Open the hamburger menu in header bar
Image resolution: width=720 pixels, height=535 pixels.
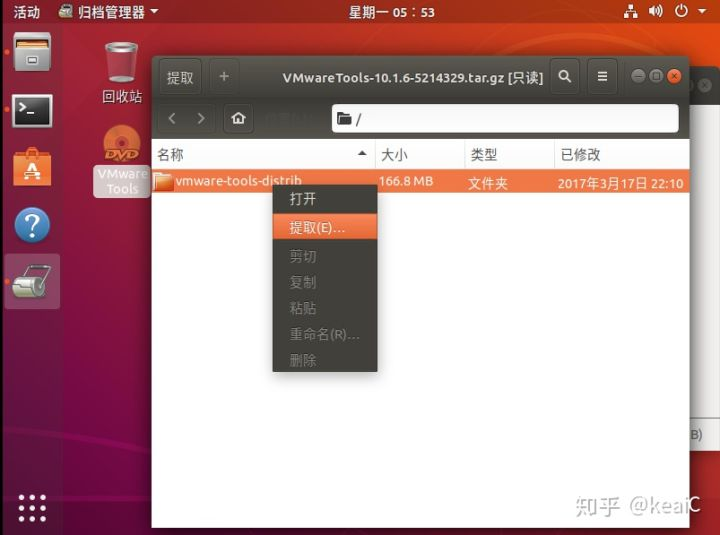pos(602,76)
